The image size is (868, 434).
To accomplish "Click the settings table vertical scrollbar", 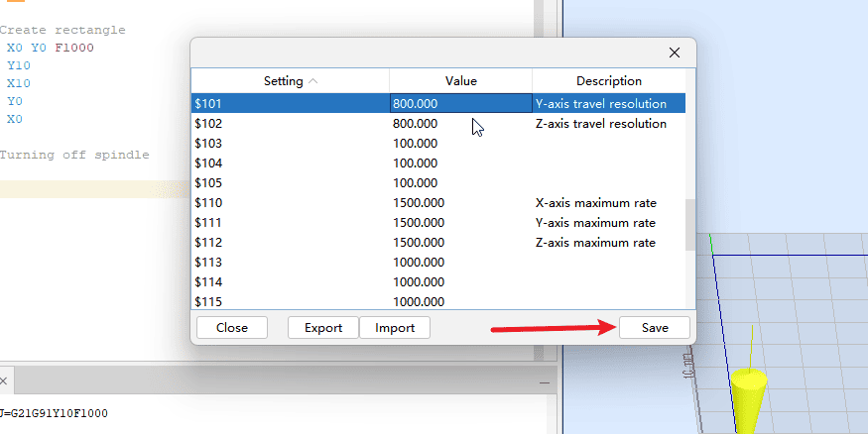I will click(x=690, y=223).
